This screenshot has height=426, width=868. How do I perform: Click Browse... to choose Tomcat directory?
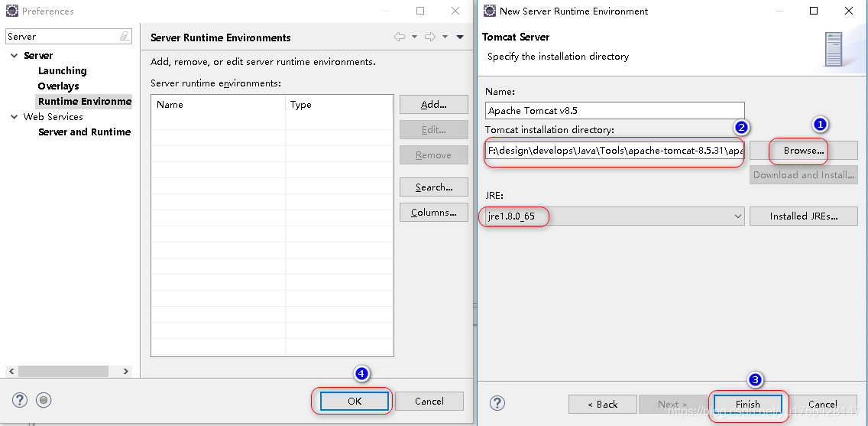[x=803, y=151]
